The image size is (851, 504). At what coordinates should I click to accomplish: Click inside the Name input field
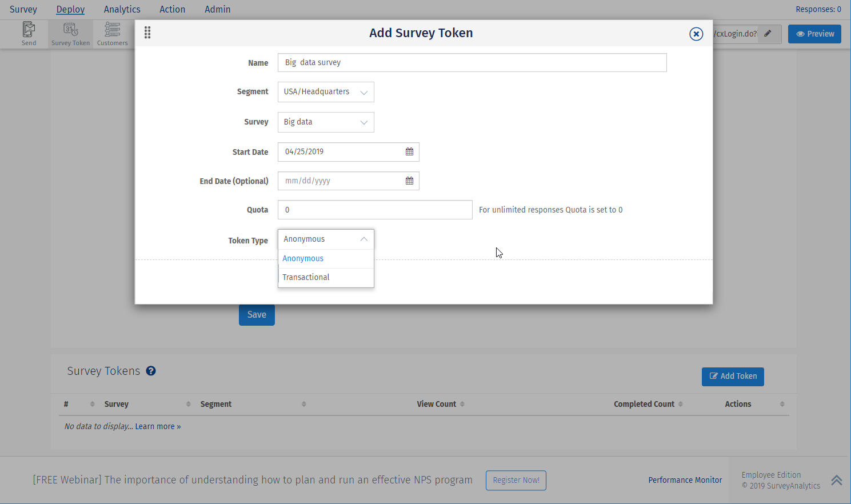[x=472, y=62]
